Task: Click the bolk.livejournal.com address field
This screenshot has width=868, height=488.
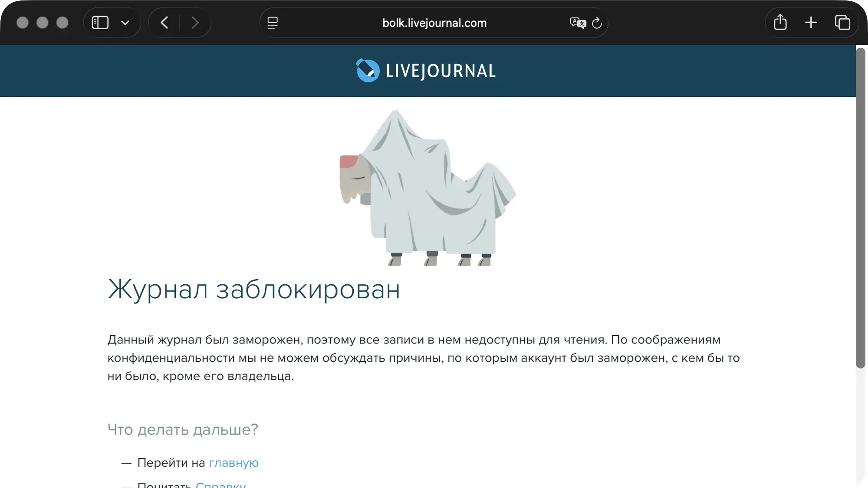Action: click(x=434, y=23)
